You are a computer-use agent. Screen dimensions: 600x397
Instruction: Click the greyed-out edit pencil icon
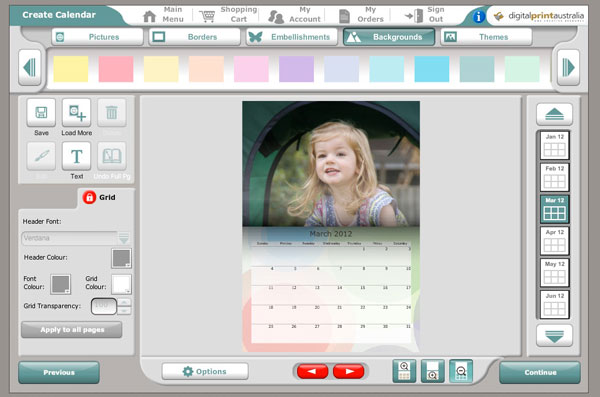point(41,156)
